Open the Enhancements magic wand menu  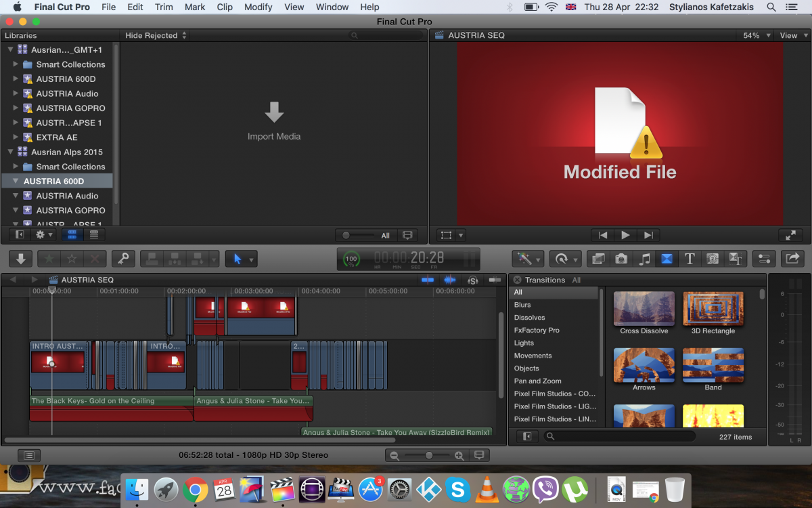tap(528, 258)
